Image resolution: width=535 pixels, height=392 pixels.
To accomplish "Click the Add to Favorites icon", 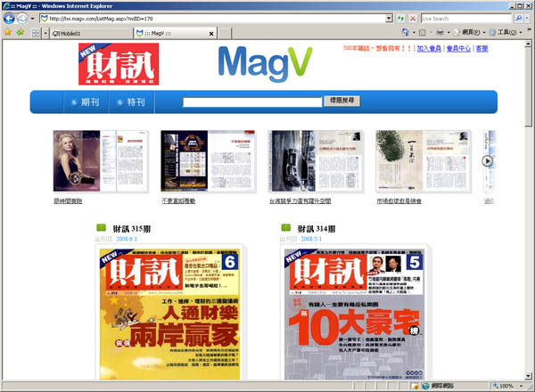I will click(21, 32).
